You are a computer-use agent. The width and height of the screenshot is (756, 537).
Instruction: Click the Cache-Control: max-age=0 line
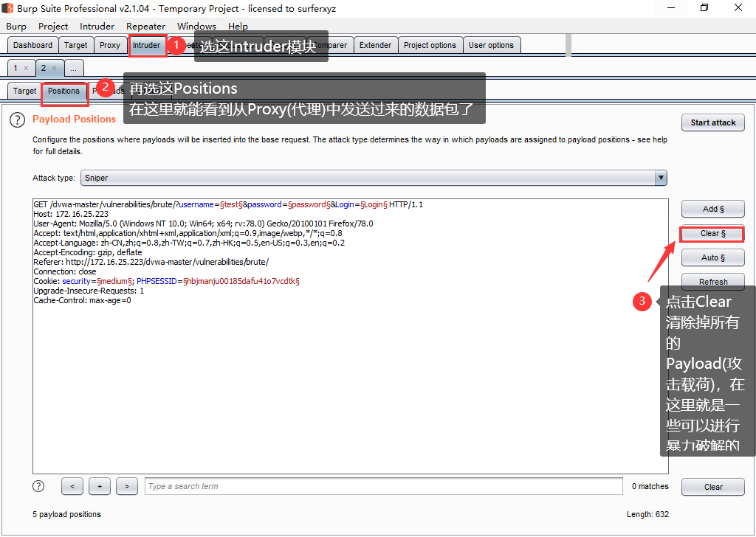[82, 300]
